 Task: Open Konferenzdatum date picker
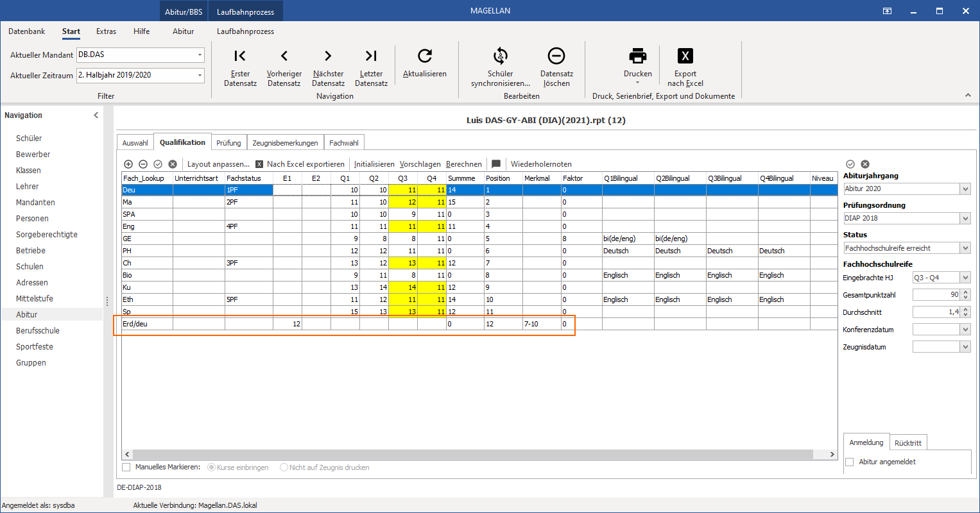click(965, 330)
